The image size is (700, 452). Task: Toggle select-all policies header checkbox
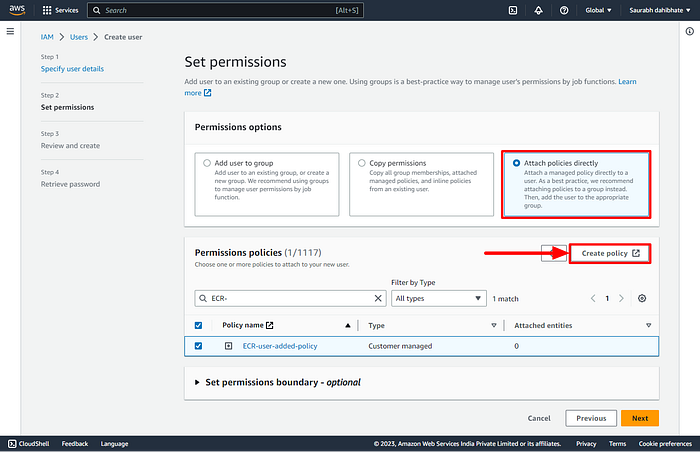[198, 325]
